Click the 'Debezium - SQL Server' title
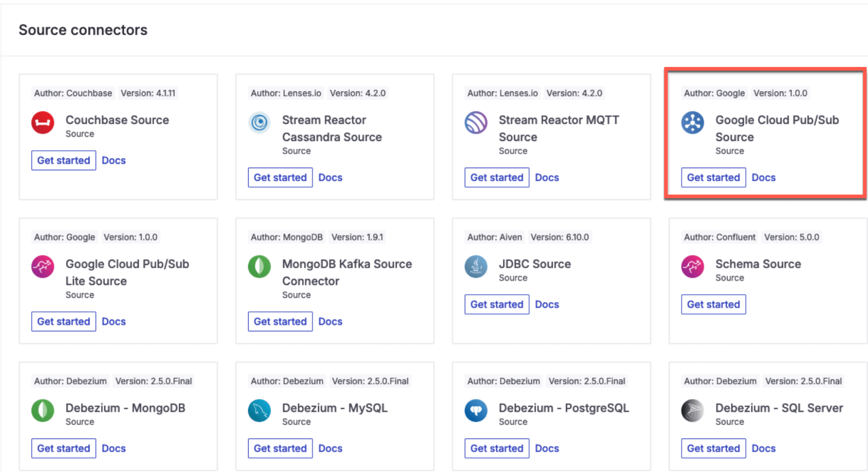The image size is (868, 473). click(x=779, y=408)
